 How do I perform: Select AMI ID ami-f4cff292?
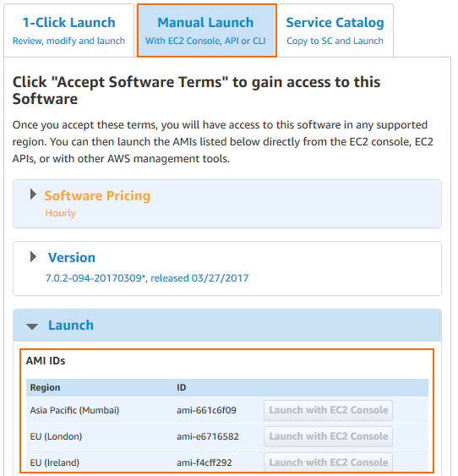(x=204, y=462)
